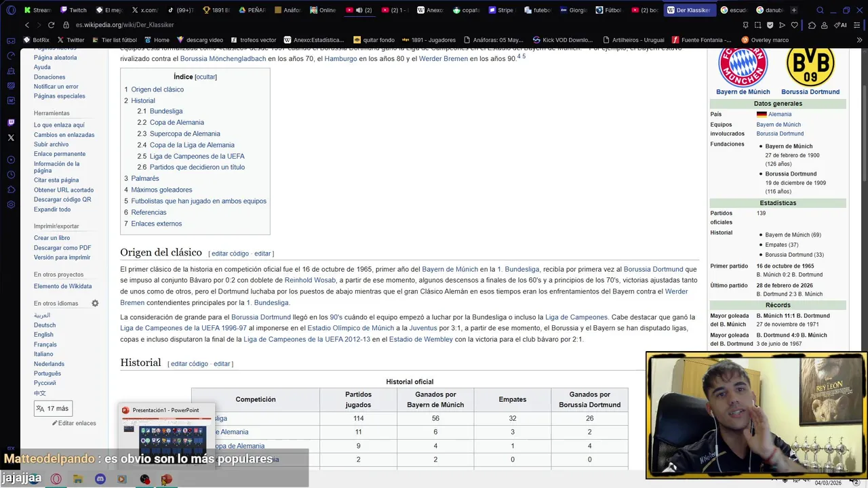Viewport: 868px width, 488px height.
Task: Jump to Bundesliga in the index
Action: (166, 111)
